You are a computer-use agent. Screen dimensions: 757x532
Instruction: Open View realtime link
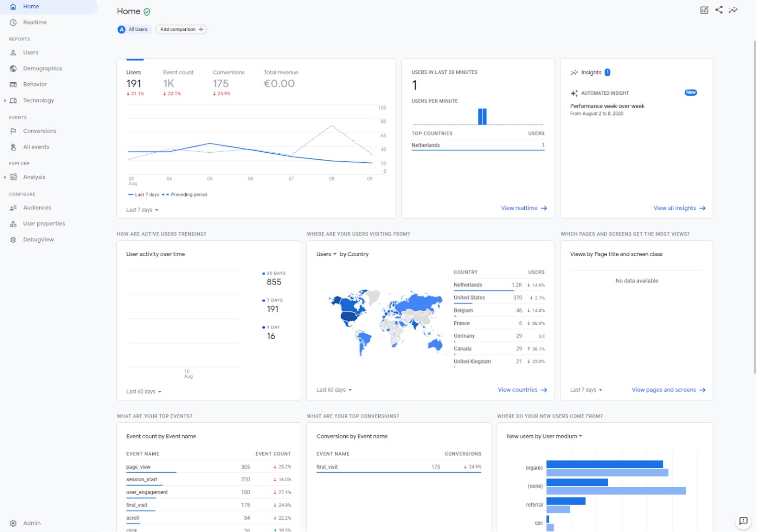coord(523,208)
